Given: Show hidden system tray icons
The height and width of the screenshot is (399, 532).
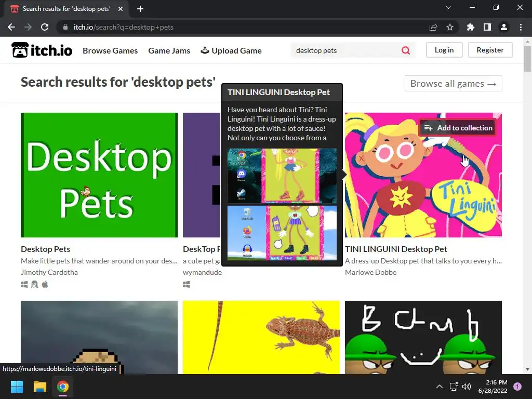Looking at the screenshot, I should [440, 387].
